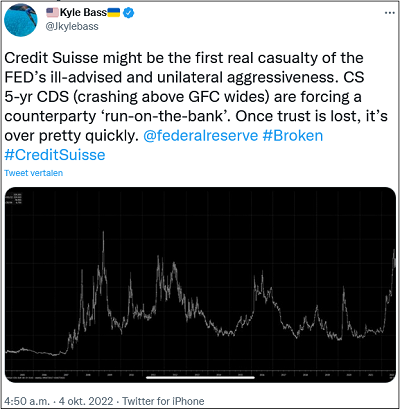Follow the #Broken hashtag

click(x=293, y=136)
